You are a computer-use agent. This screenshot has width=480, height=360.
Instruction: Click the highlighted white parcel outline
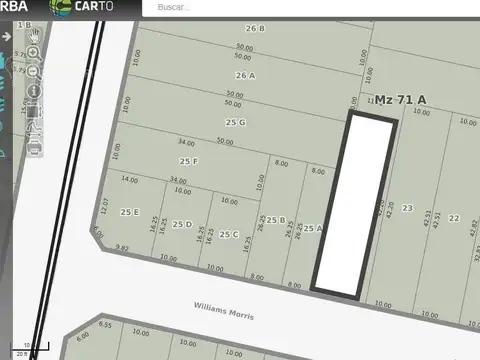pyautogui.click(x=355, y=205)
